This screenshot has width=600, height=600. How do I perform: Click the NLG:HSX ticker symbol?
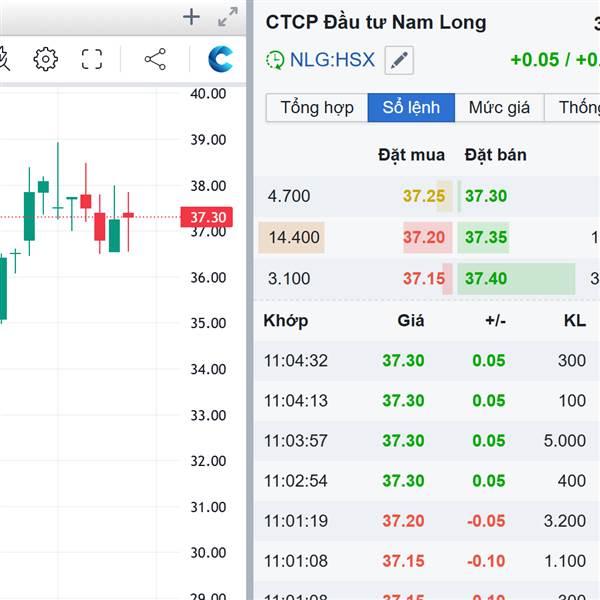(333, 60)
